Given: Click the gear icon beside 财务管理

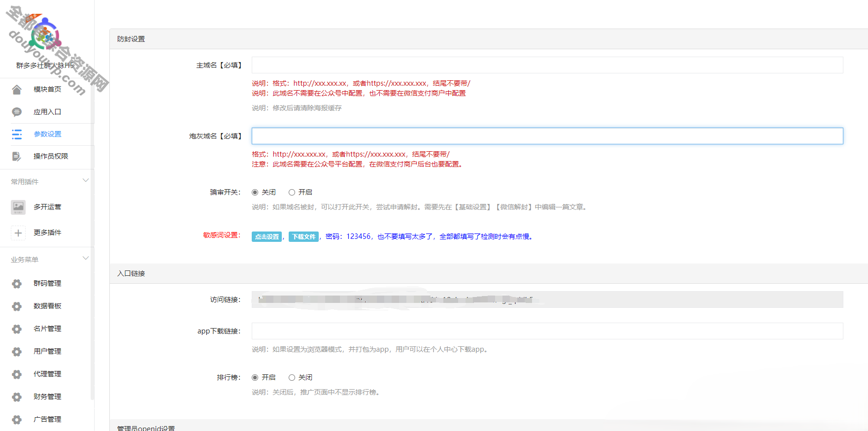Looking at the screenshot, I should (x=17, y=397).
